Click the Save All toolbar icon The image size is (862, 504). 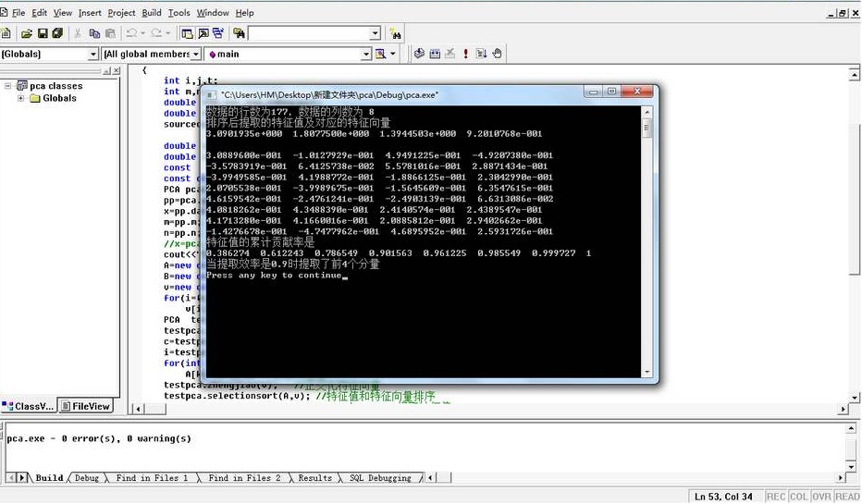tap(57, 33)
